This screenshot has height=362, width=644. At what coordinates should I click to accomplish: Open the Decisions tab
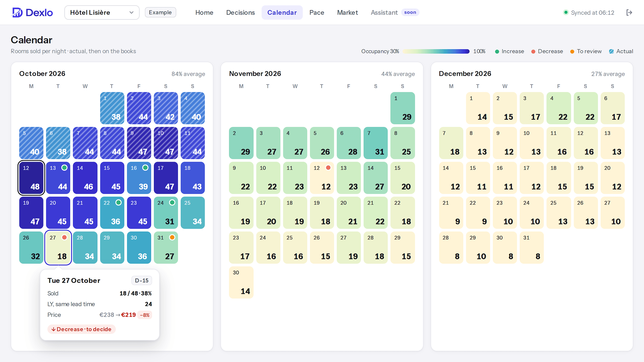click(x=241, y=13)
